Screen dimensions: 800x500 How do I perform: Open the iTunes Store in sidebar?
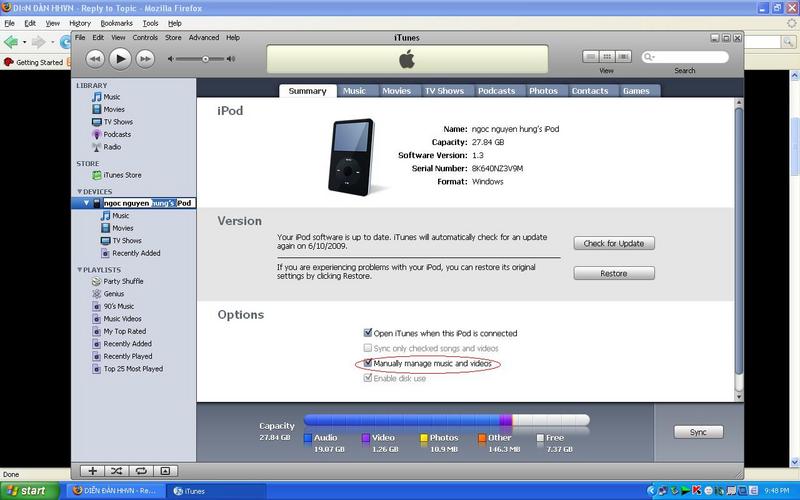(122, 175)
